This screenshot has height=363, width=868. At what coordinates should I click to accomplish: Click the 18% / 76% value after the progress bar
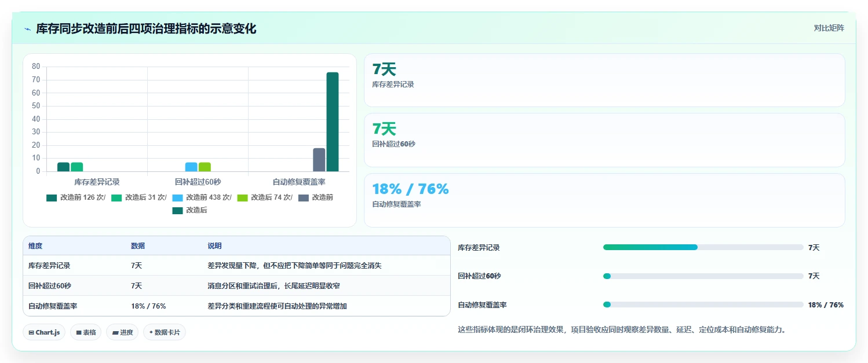tap(826, 305)
